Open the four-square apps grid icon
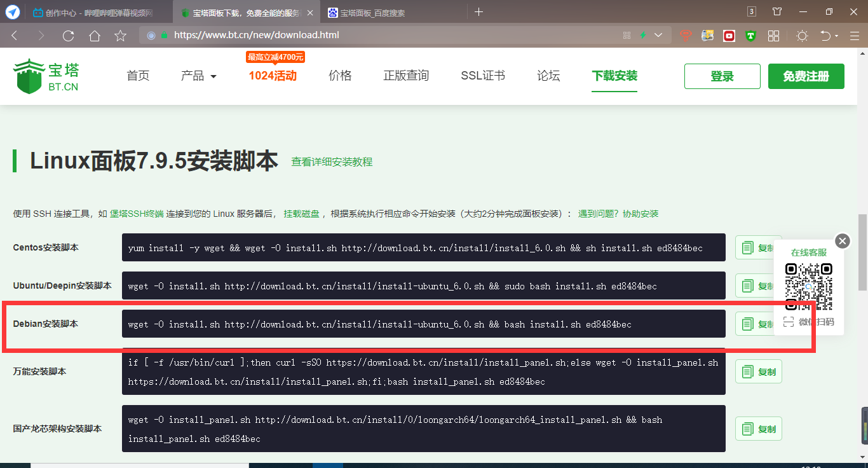This screenshot has width=868, height=468. click(x=773, y=36)
